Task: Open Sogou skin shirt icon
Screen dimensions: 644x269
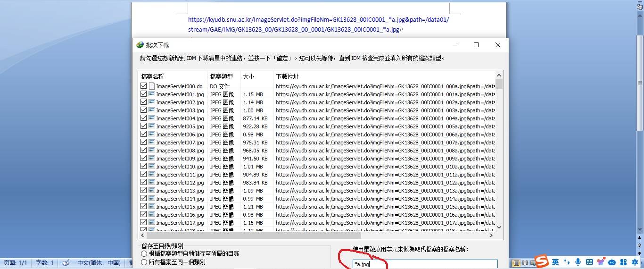Action: coord(601,262)
